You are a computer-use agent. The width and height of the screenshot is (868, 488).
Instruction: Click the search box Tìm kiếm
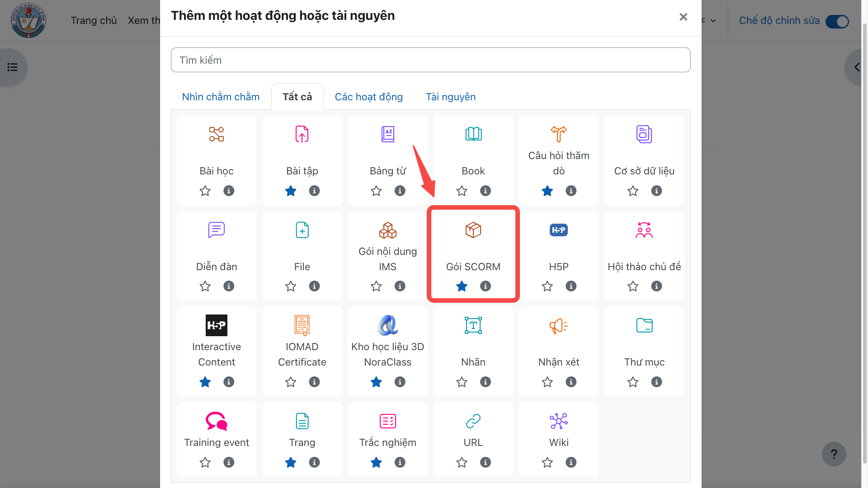(430, 60)
